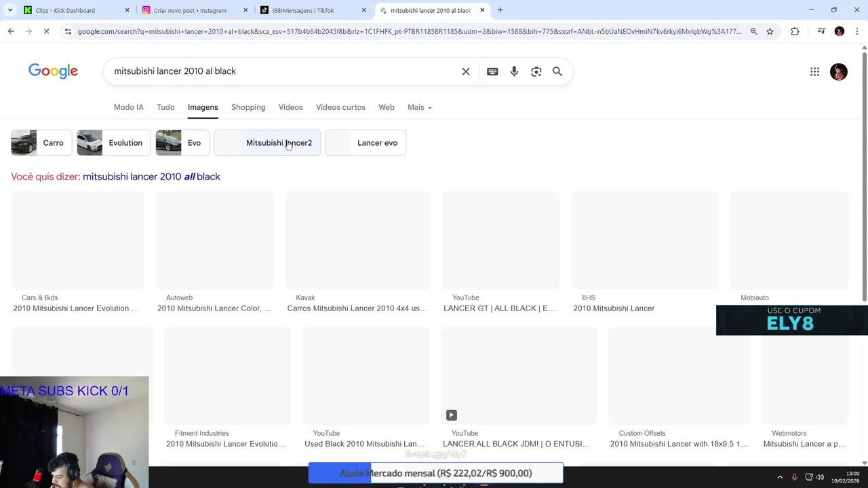Open a new browser tab
Image resolution: width=868 pixels, height=488 pixels.
tap(500, 10)
